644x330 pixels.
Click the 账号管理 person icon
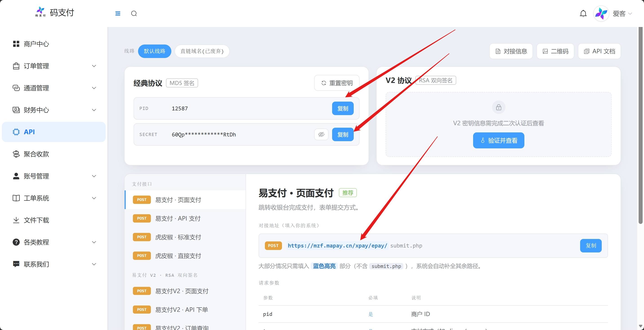point(16,176)
